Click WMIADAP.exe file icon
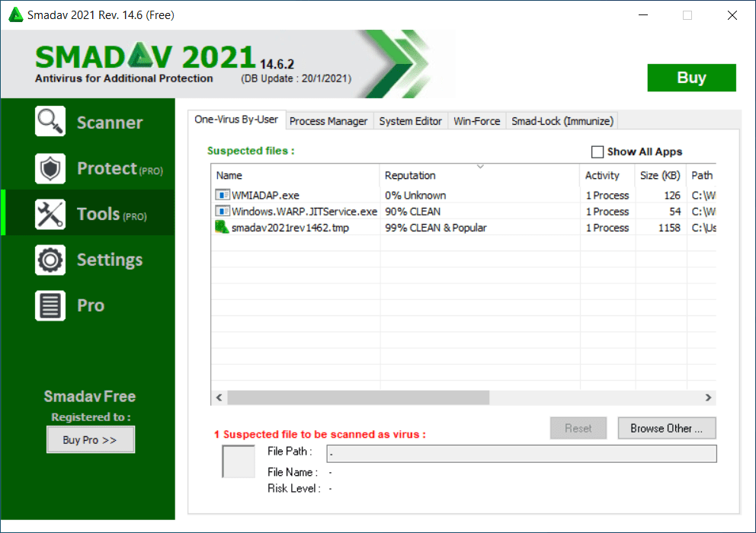Viewport: 756px width, 533px height. (x=223, y=195)
